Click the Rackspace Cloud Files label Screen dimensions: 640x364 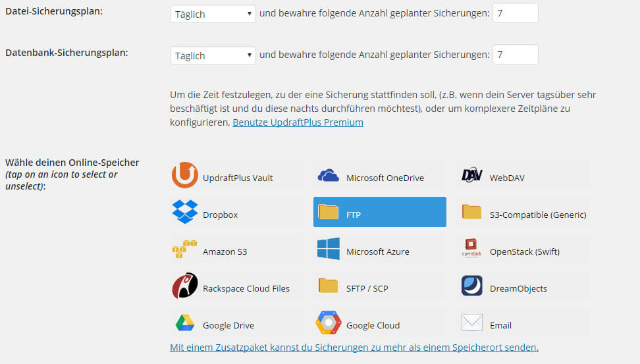(x=246, y=288)
